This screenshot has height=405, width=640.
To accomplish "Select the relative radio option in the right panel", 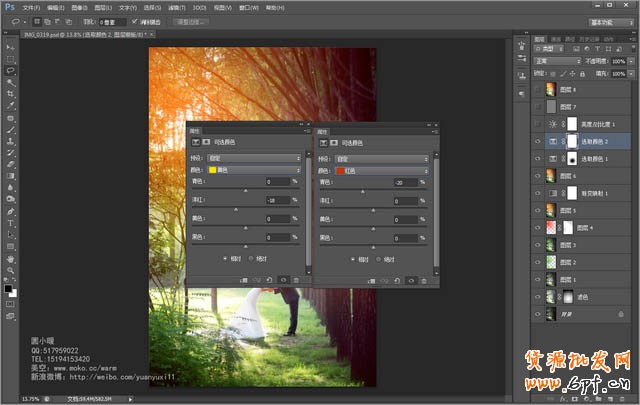I will point(352,258).
